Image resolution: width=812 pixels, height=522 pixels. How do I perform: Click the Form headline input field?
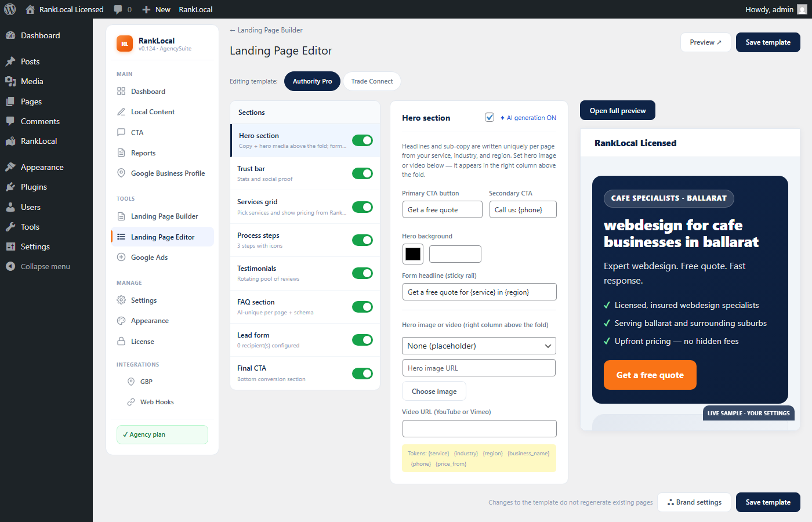pyautogui.click(x=479, y=292)
